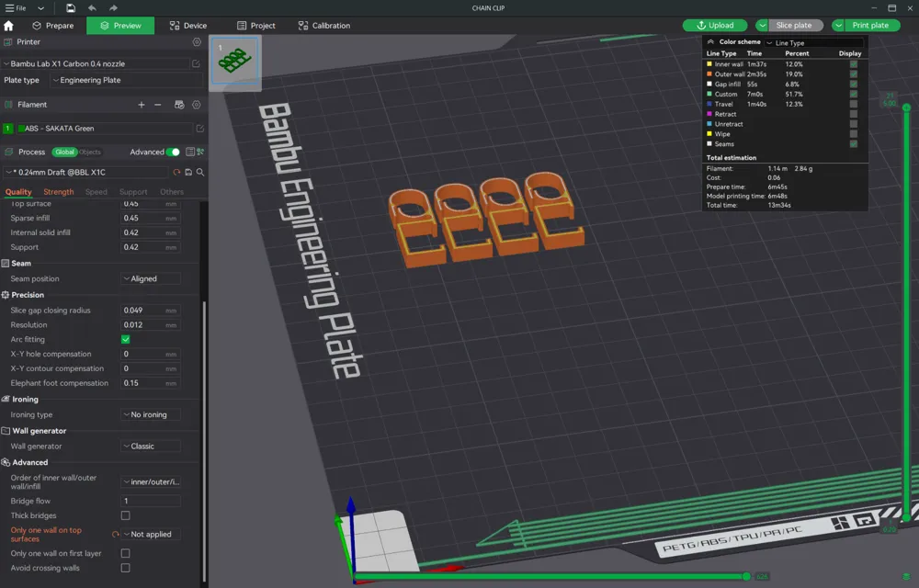Open the Wall generator Classic dropdown
919x588 pixels.
coord(150,447)
